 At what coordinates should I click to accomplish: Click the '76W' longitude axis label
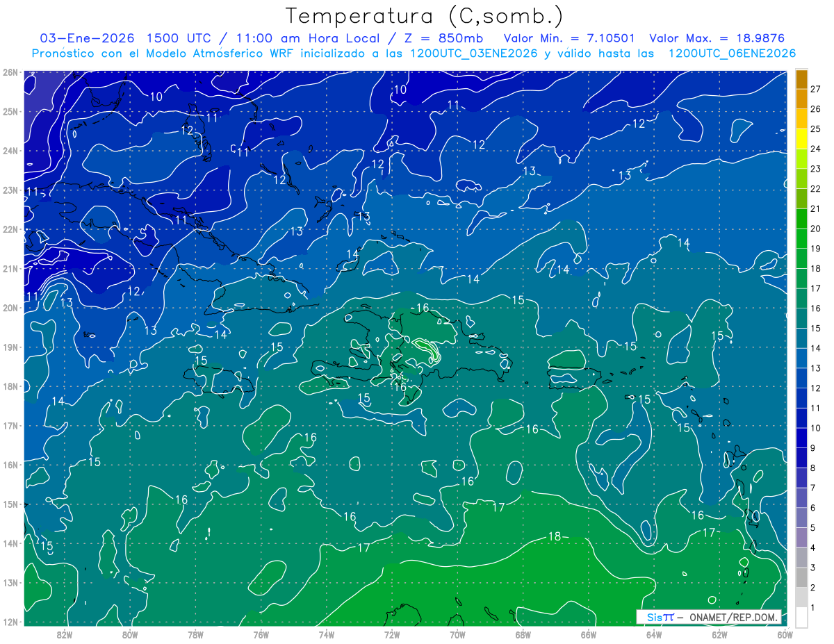[x=261, y=634]
